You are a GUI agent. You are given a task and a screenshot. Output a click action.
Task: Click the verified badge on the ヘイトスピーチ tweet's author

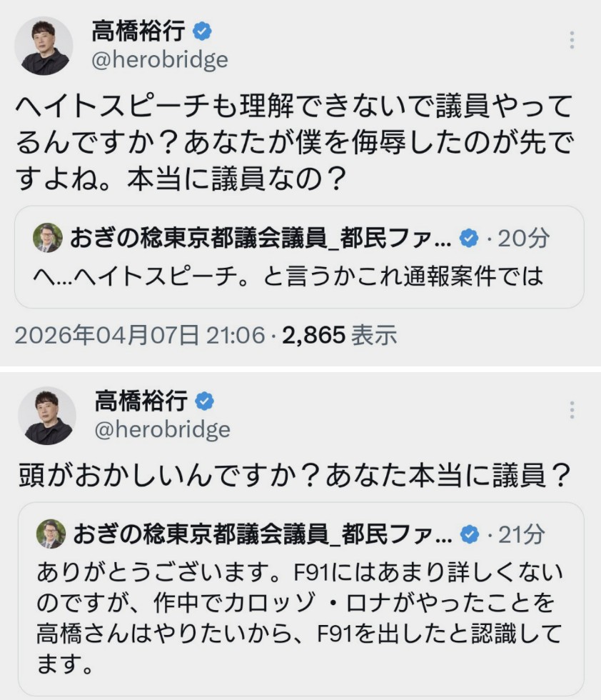[203, 31]
